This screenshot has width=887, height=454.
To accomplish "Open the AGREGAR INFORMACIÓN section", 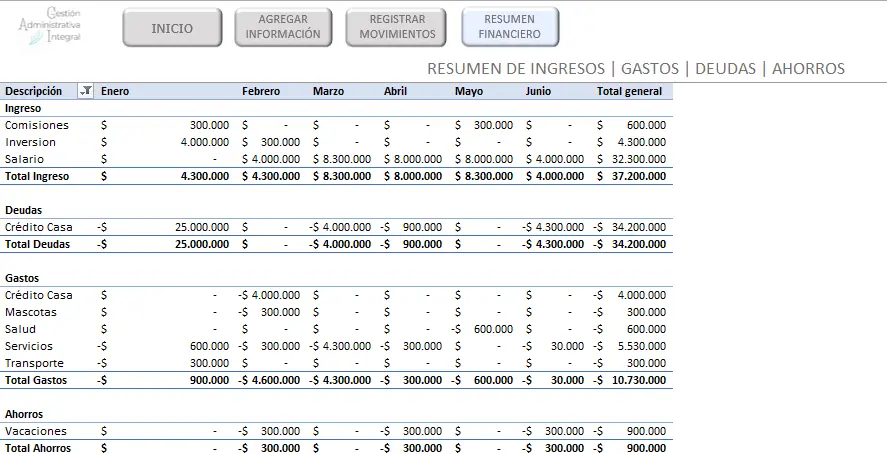I will tap(283, 27).
